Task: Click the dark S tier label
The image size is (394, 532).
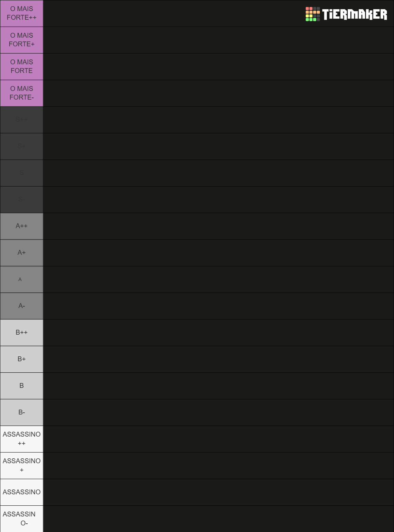Action: click(21, 173)
